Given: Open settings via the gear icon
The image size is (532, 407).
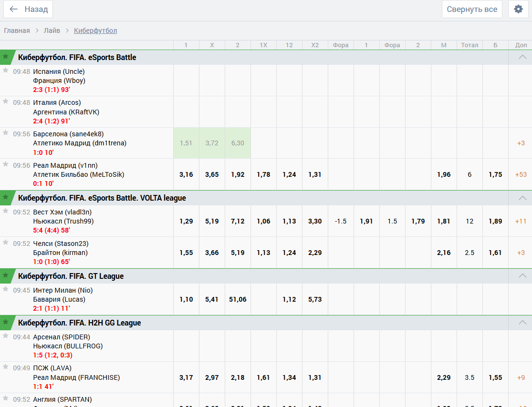Looking at the screenshot, I should coord(518,9).
